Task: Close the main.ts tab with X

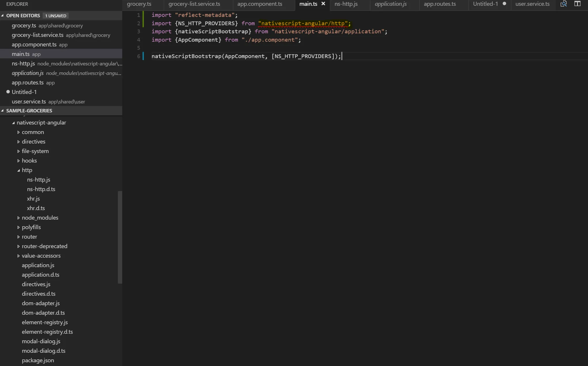Action: [x=323, y=4]
